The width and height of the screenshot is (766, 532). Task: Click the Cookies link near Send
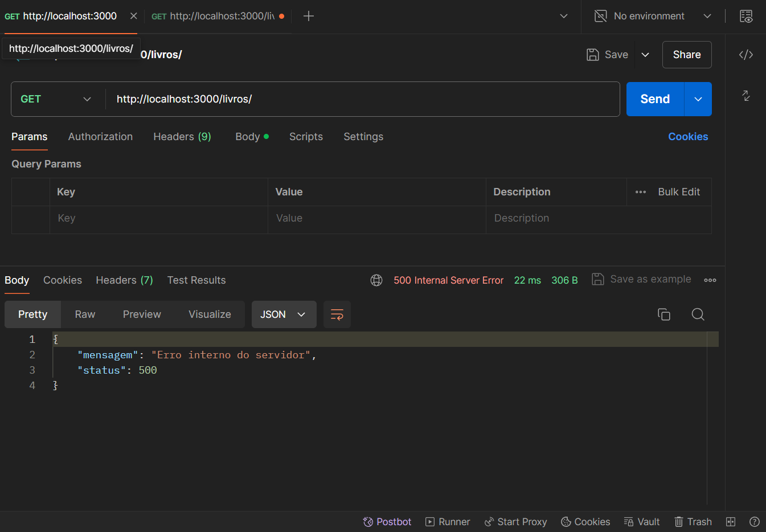(x=688, y=137)
